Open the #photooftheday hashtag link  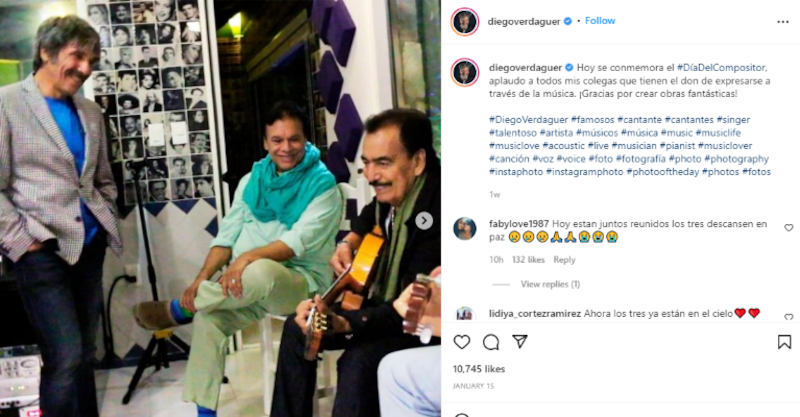(x=663, y=172)
